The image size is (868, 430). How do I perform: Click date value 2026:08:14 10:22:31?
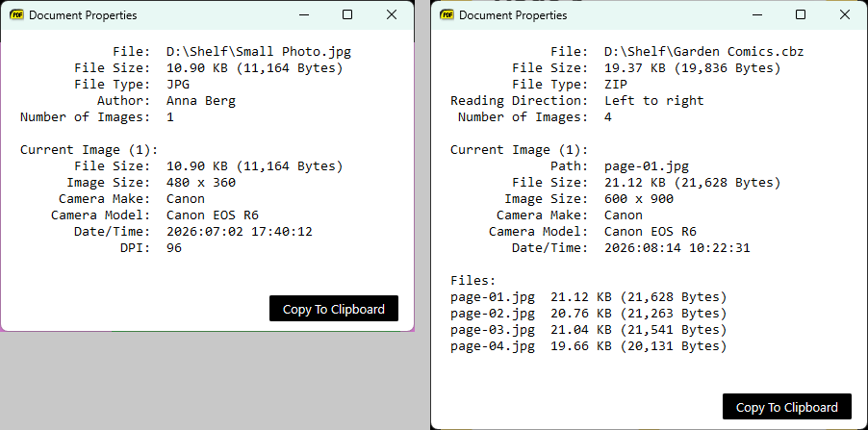[x=677, y=248]
